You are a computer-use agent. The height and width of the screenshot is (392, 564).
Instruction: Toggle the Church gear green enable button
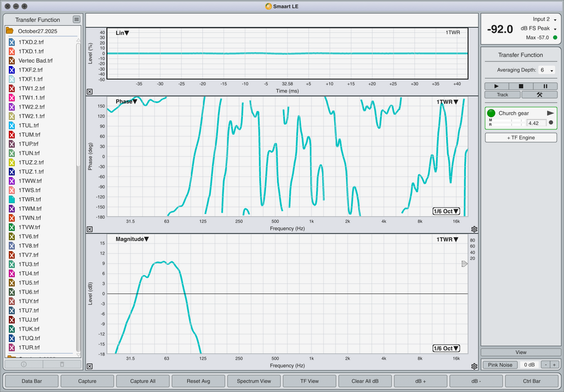click(x=491, y=113)
